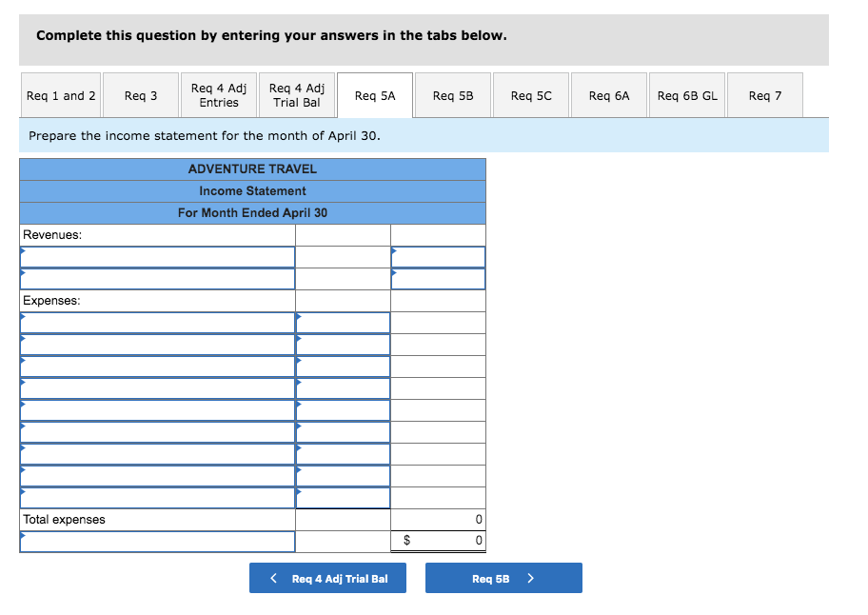The width and height of the screenshot is (868, 615).
Task: Open sixth expense account name dropdown
Action: click(x=157, y=432)
